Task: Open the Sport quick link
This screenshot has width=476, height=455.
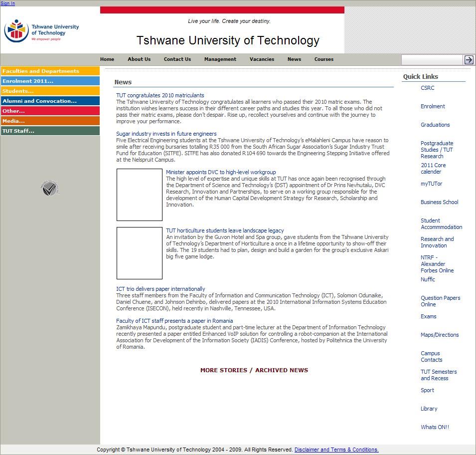Action: [427, 390]
